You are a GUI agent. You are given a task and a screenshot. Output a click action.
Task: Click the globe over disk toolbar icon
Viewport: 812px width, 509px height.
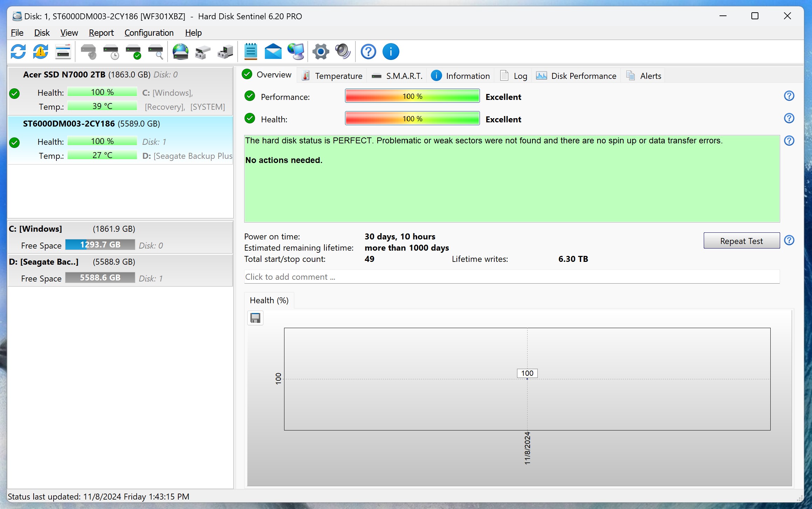pos(180,52)
